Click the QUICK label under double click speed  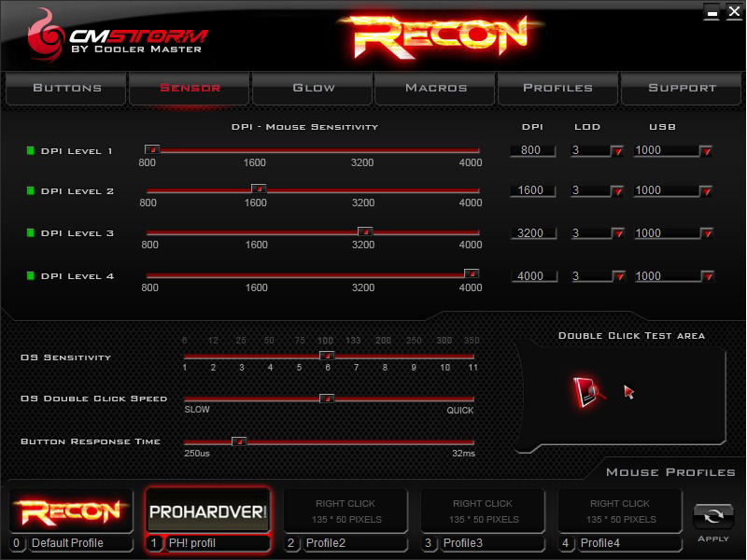[x=459, y=411]
